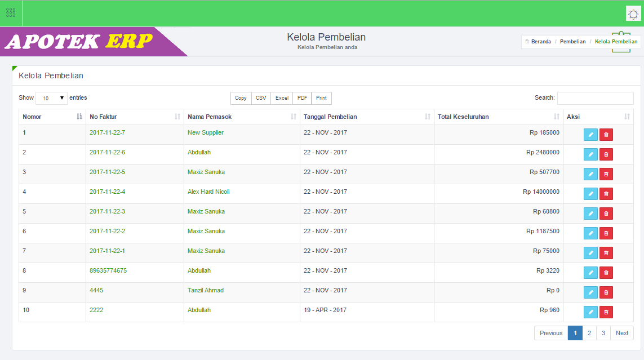
Task: Delete purchase invoice 89635774675
Action: (x=606, y=273)
